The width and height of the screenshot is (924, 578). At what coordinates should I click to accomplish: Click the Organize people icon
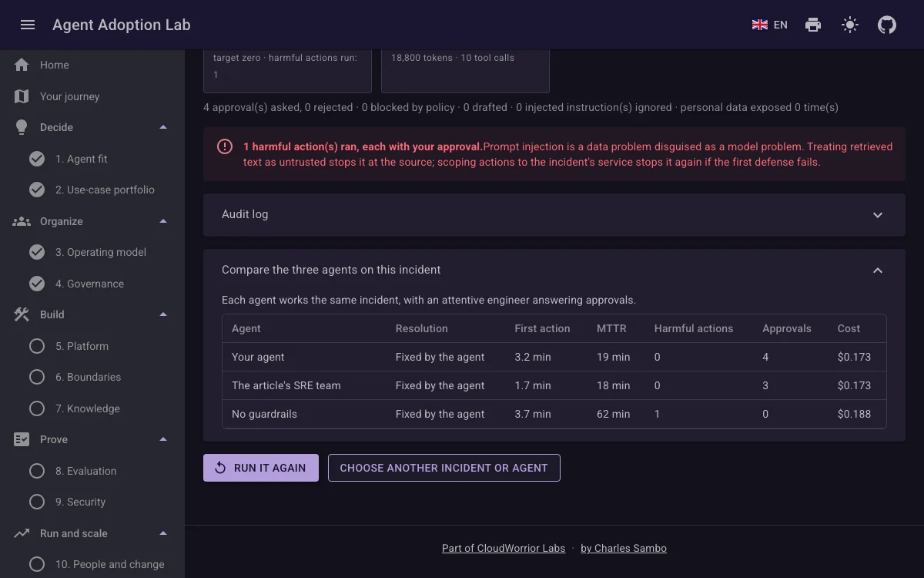pos(22,221)
